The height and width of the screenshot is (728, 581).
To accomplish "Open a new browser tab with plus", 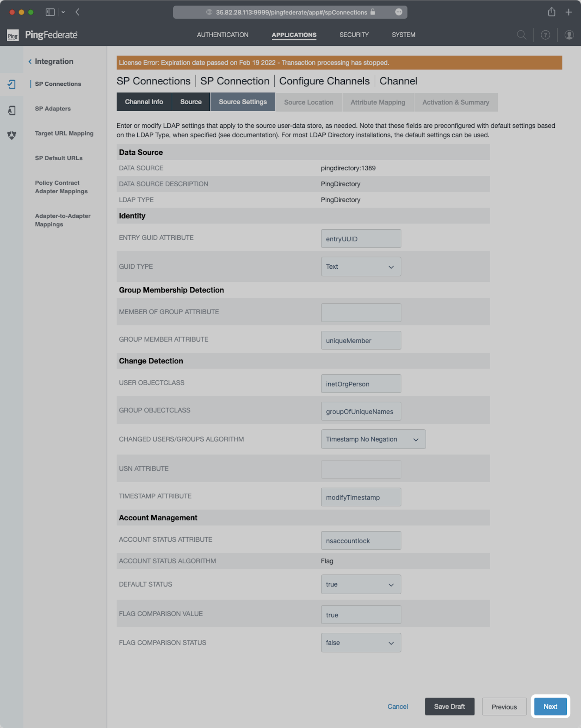I will click(x=569, y=12).
